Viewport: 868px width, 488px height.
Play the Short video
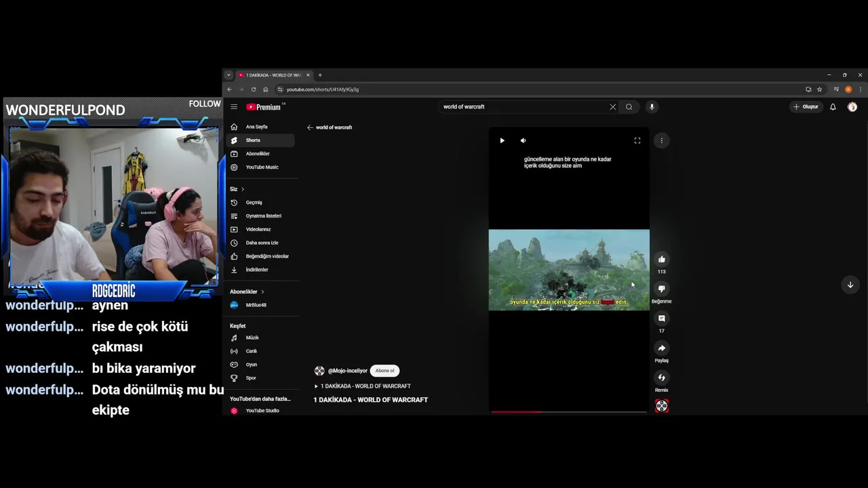point(502,140)
